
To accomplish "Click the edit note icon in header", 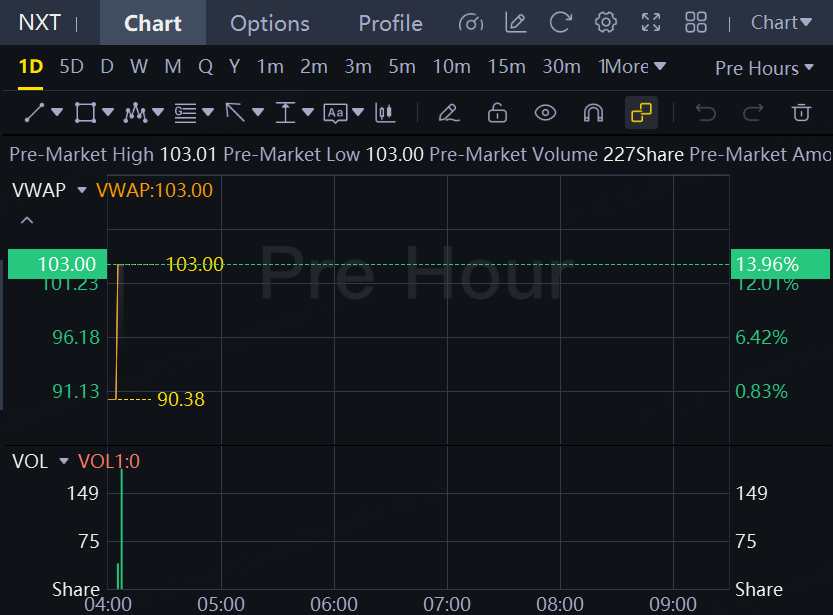I will [x=515, y=23].
